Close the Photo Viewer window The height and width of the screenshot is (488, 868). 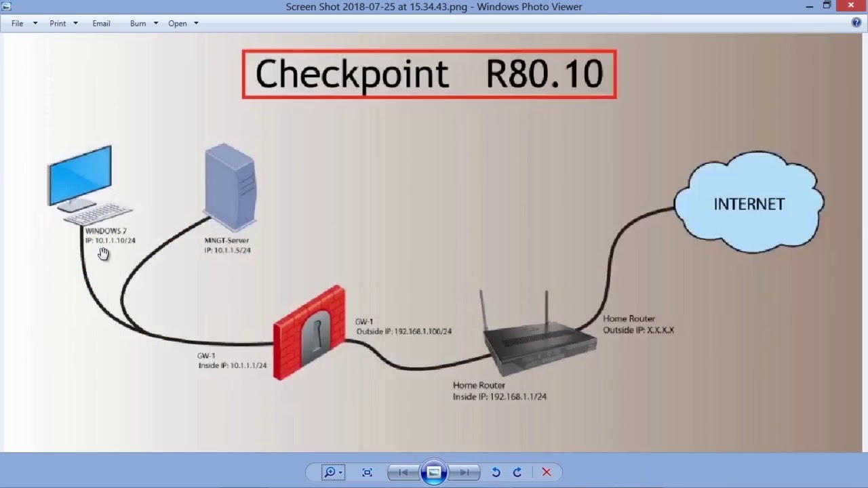(x=852, y=6)
